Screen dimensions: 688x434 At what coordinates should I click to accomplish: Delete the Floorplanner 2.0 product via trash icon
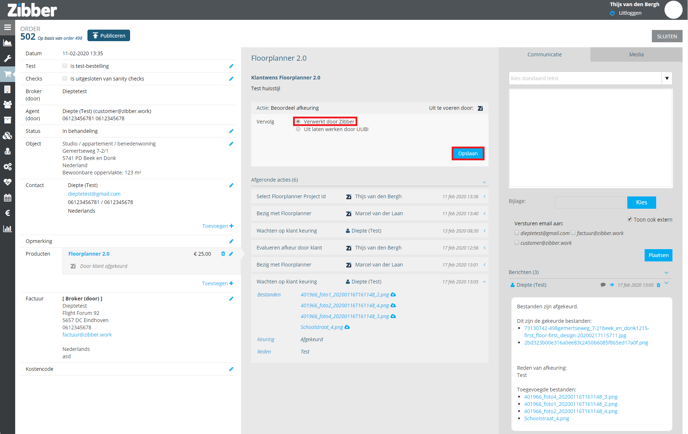click(223, 254)
